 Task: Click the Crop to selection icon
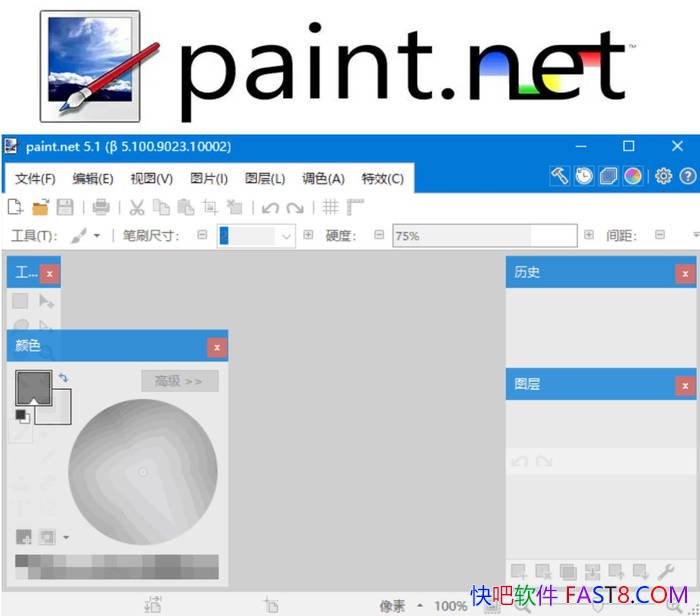point(209,207)
